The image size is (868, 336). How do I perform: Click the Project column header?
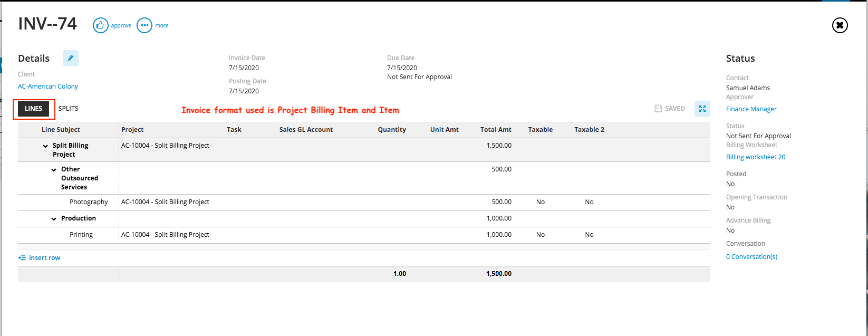coord(132,130)
